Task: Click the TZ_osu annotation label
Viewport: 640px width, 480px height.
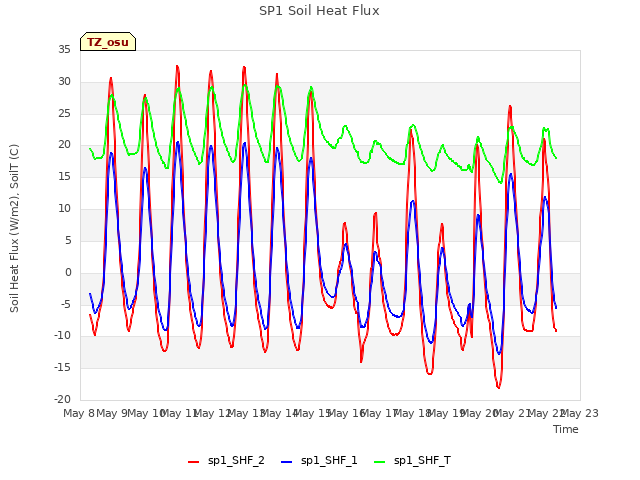Action: [x=108, y=42]
